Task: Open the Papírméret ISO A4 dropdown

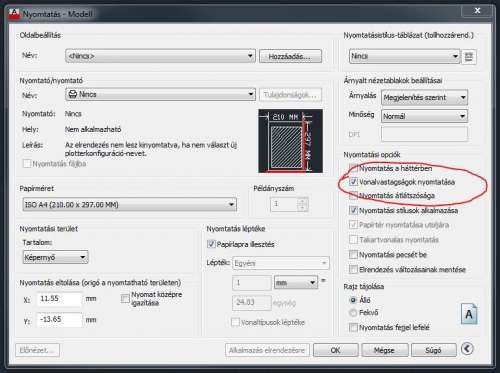Action: click(129, 205)
